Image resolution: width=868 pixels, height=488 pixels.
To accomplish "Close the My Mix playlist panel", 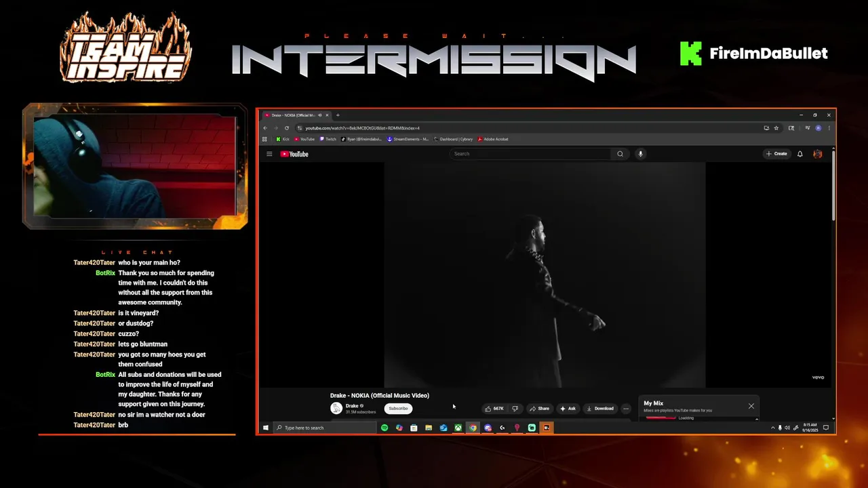I will click(751, 406).
